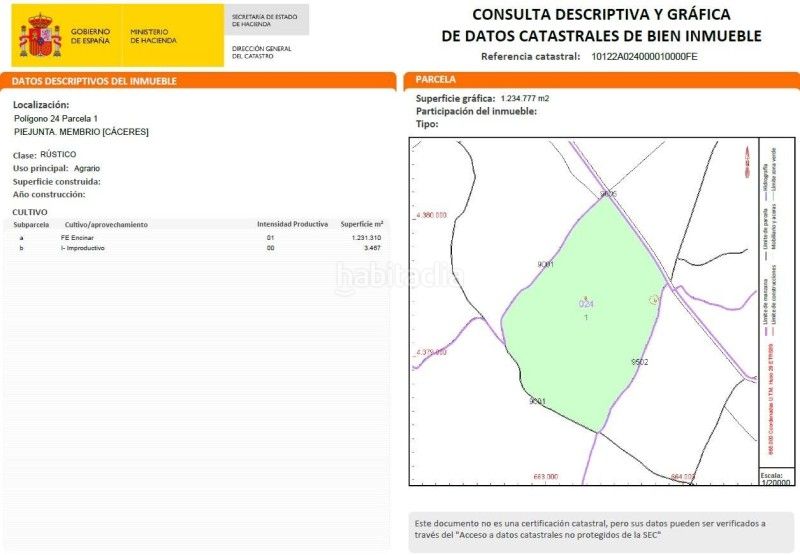The image size is (800, 555).
Task: Click the small circled subparcel marker in the map
Action: point(654,300)
